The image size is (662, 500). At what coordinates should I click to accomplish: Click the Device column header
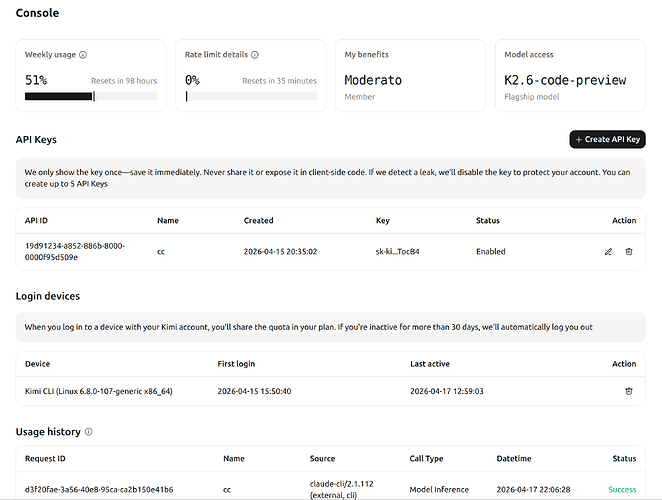pos(38,364)
